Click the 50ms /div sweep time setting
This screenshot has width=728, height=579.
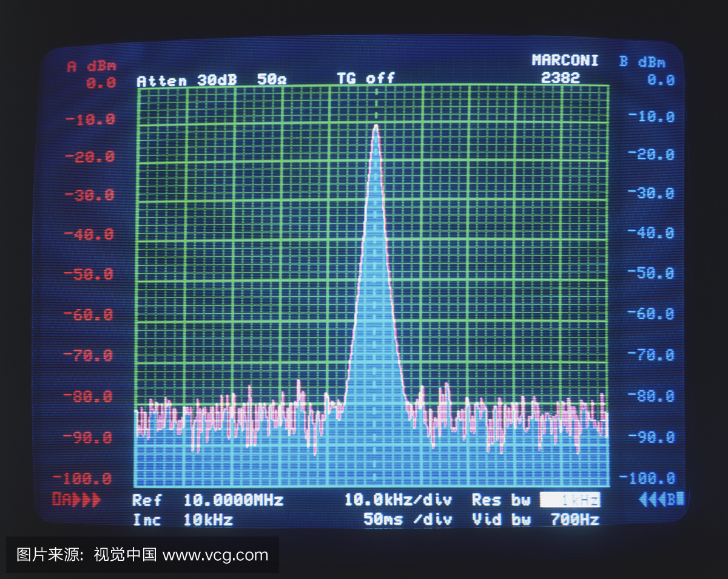click(408, 520)
